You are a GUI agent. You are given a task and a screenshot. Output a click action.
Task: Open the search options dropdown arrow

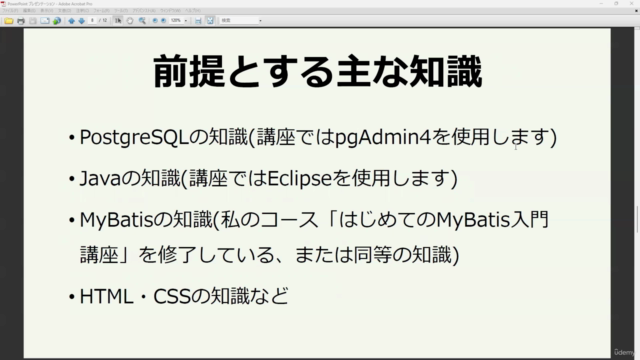(260, 20)
